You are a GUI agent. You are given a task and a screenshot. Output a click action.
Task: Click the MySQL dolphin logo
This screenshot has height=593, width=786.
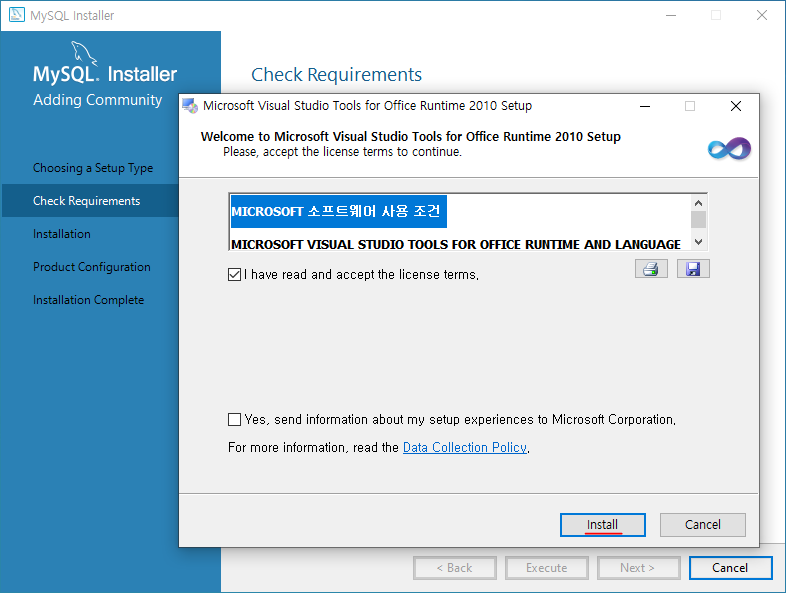coord(84,53)
